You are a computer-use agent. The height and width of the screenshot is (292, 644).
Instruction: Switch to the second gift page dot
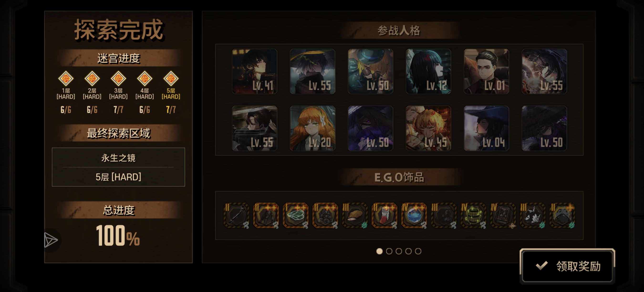tap(389, 251)
